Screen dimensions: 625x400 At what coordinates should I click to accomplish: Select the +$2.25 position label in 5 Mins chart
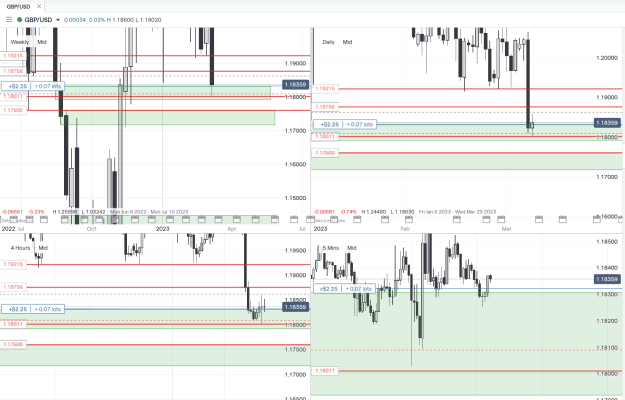[x=328, y=288]
